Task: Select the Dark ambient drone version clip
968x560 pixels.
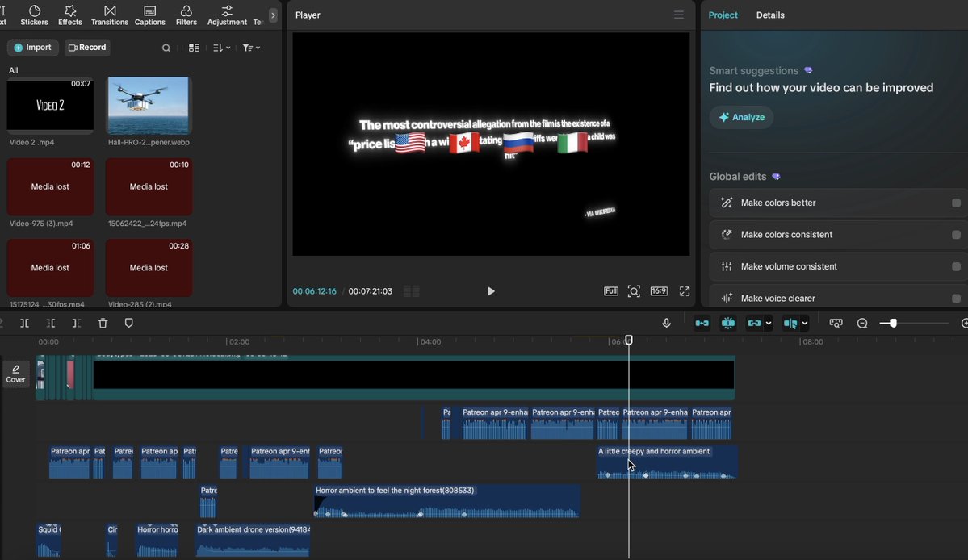Action: coord(253,541)
